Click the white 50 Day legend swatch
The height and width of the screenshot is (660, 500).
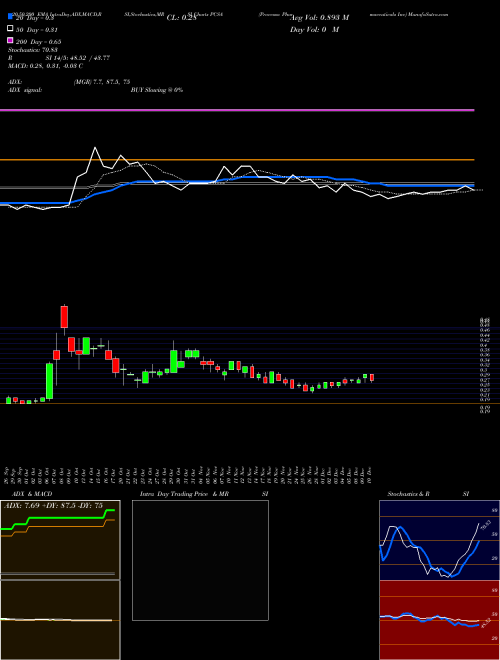[10, 29]
